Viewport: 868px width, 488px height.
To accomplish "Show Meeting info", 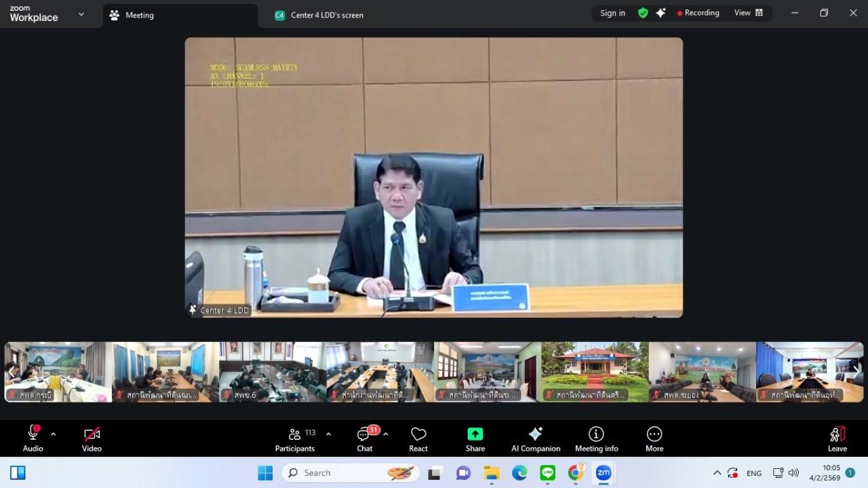I will (x=596, y=438).
